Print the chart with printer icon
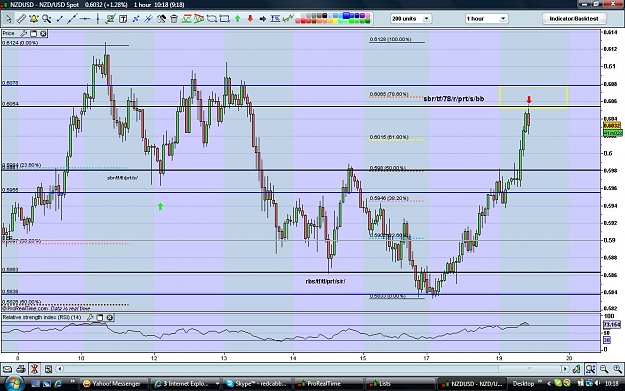This screenshot has height=391, width=625. tap(21, 369)
